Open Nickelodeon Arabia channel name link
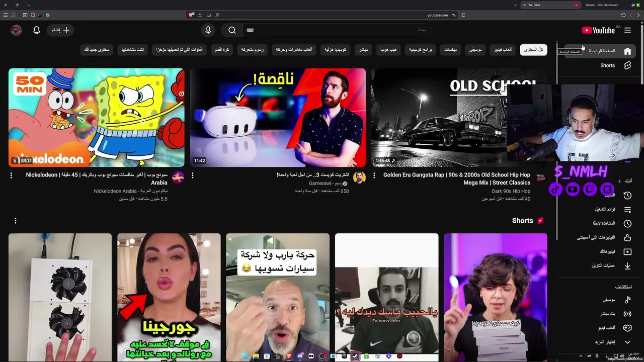644x362 pixels. click(131, 191)
